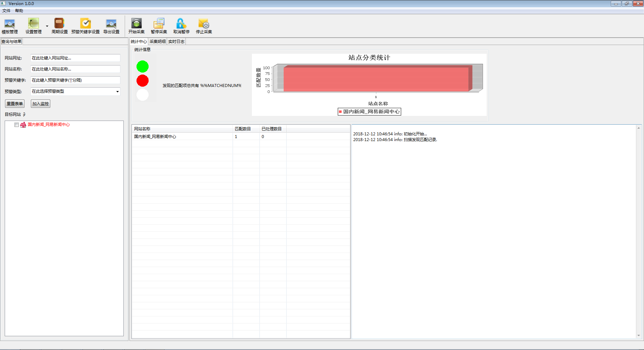
Task: Open the 帮助 menu
Action: (19, 11)
